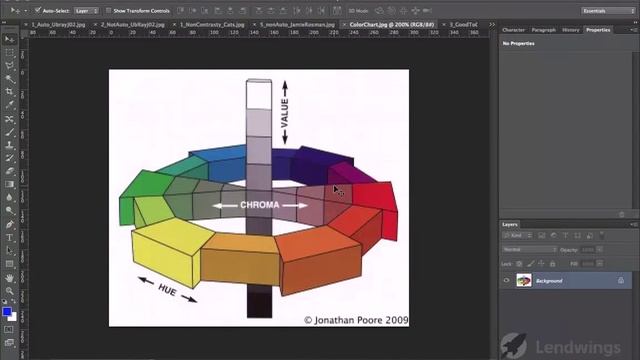
Task: Open the tool preset picker arrow
Action: 25,11
